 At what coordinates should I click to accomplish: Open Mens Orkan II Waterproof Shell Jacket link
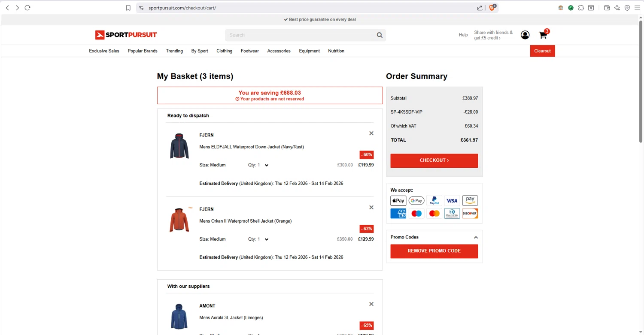point(246,221)
